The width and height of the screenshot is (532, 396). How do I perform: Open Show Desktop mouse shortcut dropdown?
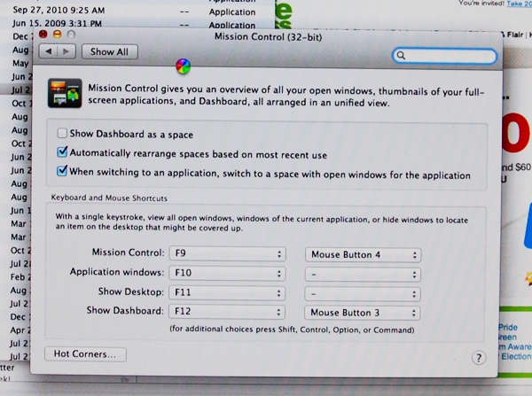tap(363, 293)
